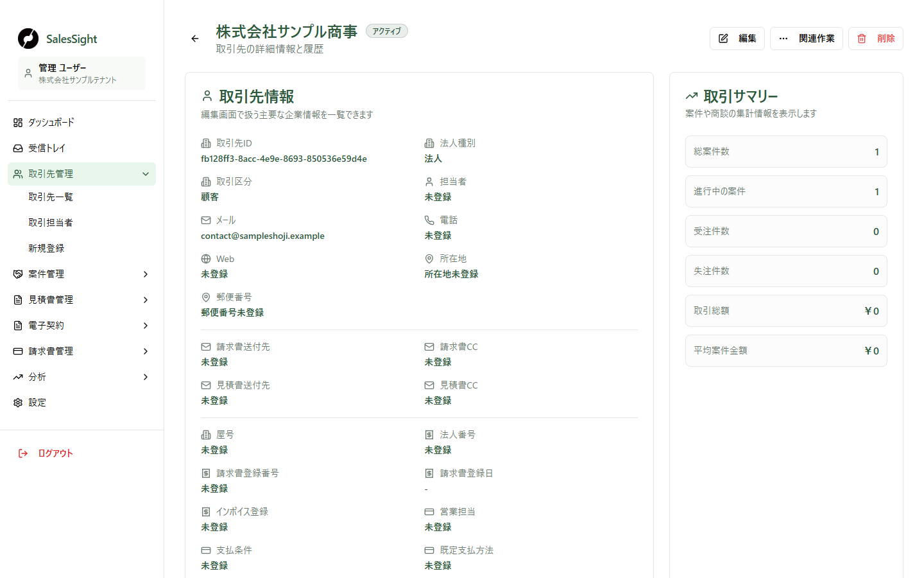Viewport: 924px width, 578px height.
Task: Click the back arrow beside the company name
Action: 195,39
